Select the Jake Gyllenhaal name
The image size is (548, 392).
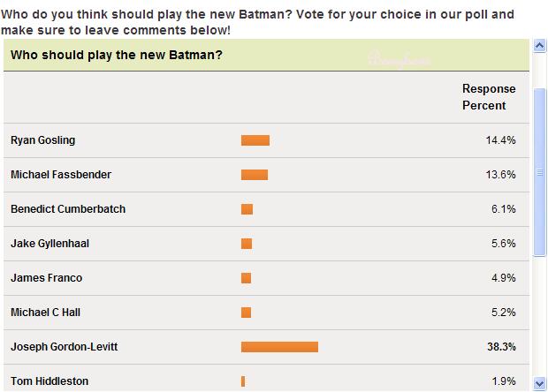[x=49, y=244]
